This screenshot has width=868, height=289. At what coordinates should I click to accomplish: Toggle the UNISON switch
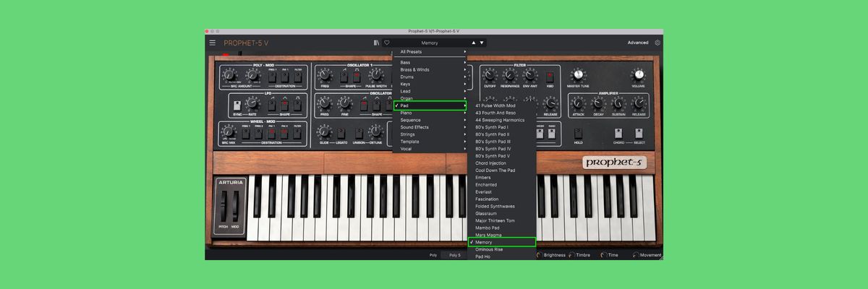[358, 133]
